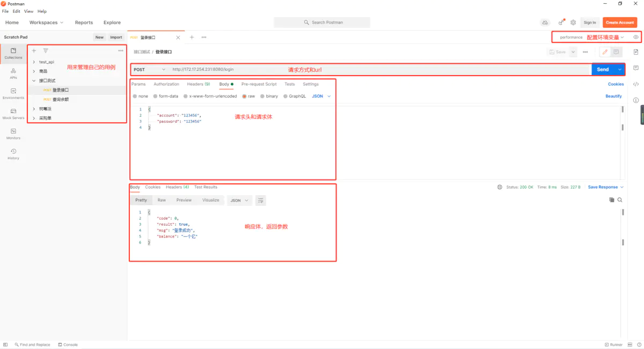The height and width of the screenshot is (349, 644).
Task: Open the code snippet icon
Action: pos(636,84)
